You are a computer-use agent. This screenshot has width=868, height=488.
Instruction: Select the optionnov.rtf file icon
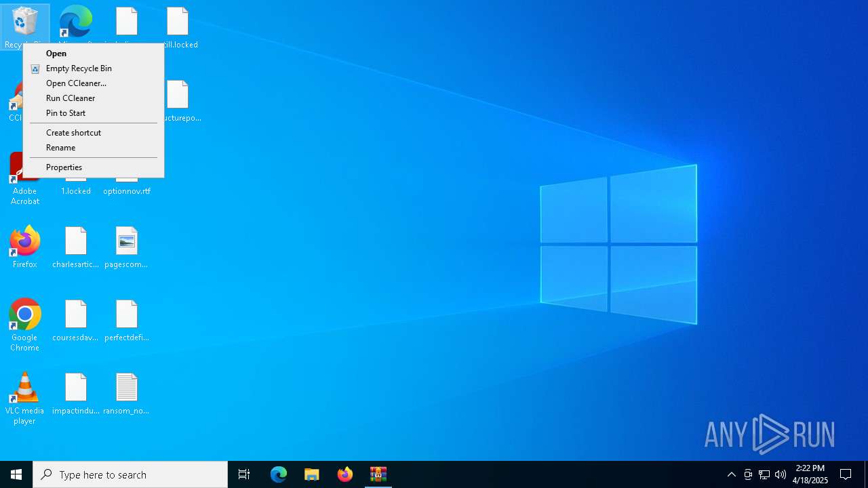(x=127, y=187)
